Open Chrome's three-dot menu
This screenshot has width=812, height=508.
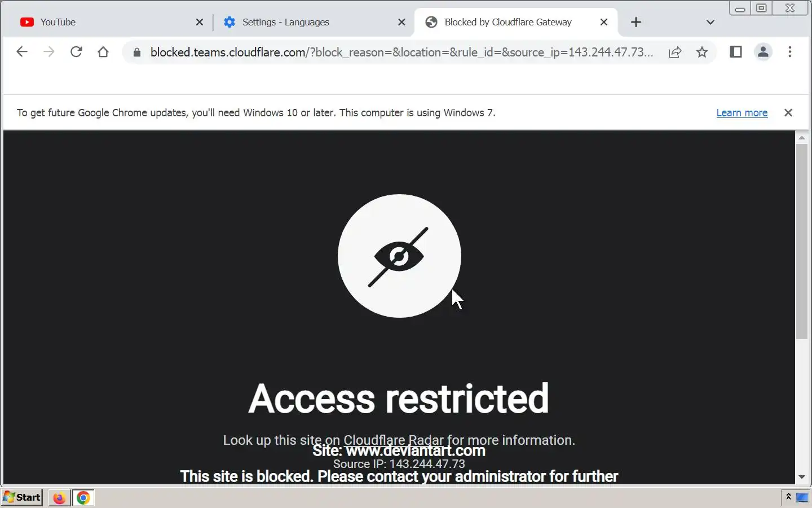(790, 52)
